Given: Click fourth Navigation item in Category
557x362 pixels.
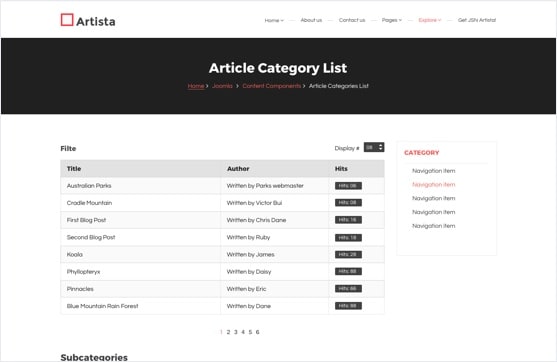Looking at the screenshot, I should 433,212.
